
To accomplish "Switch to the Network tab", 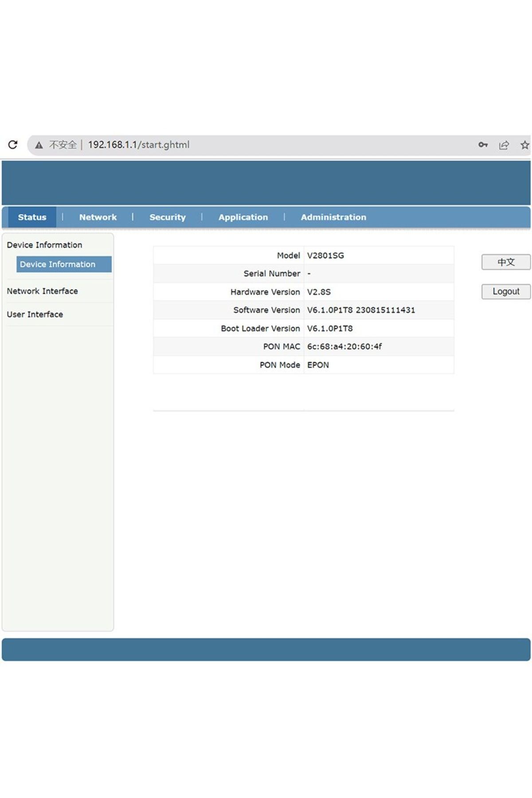I will (x=98, y=217).
